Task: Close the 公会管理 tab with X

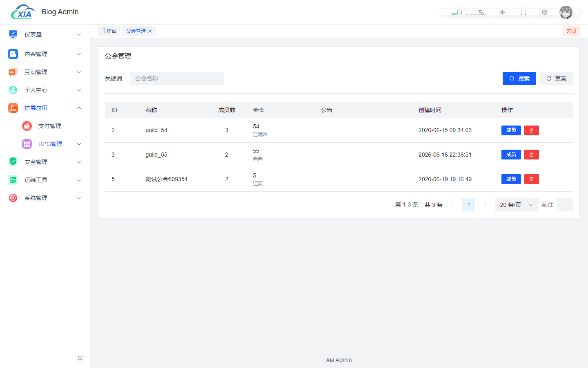Action: click(x=150, y=31)
